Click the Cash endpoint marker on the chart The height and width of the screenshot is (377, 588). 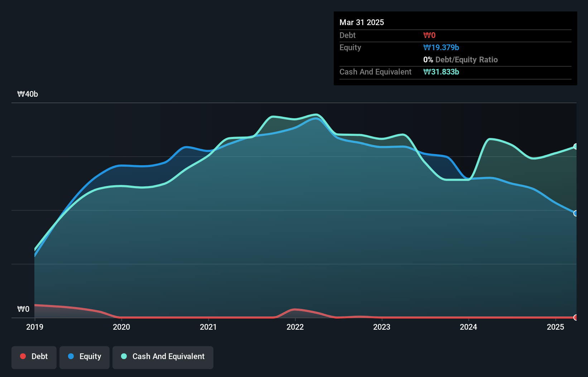coord(576,146)
